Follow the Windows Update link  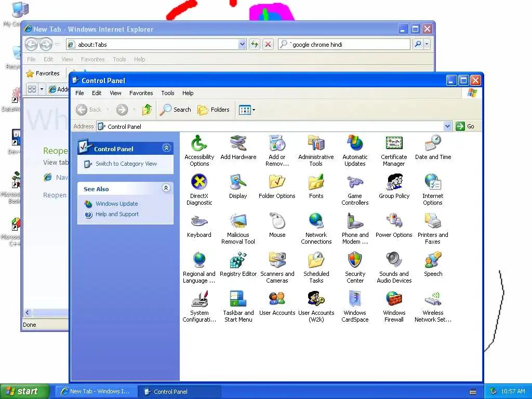[x=117, y=204]
